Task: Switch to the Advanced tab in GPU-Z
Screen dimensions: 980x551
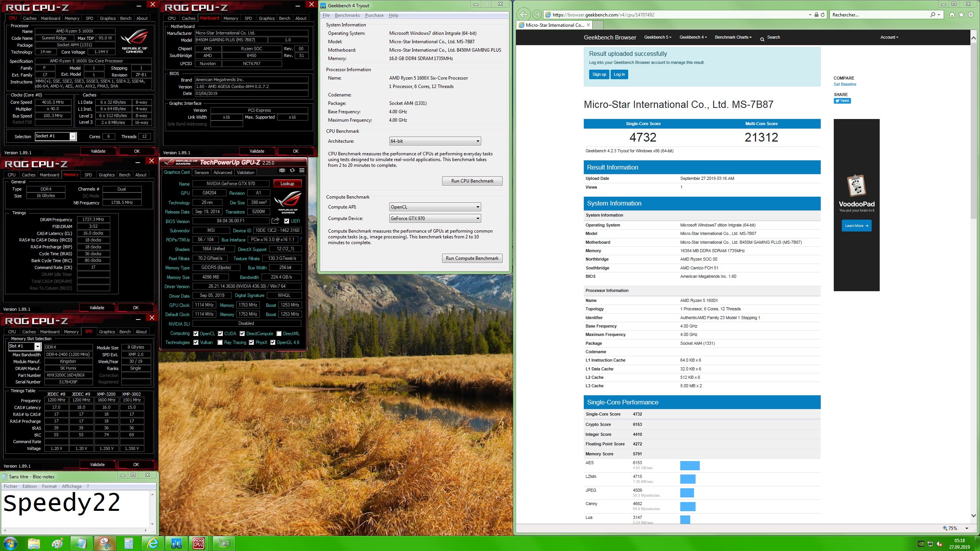Action: pyautogui.click(x=223, y=173)
